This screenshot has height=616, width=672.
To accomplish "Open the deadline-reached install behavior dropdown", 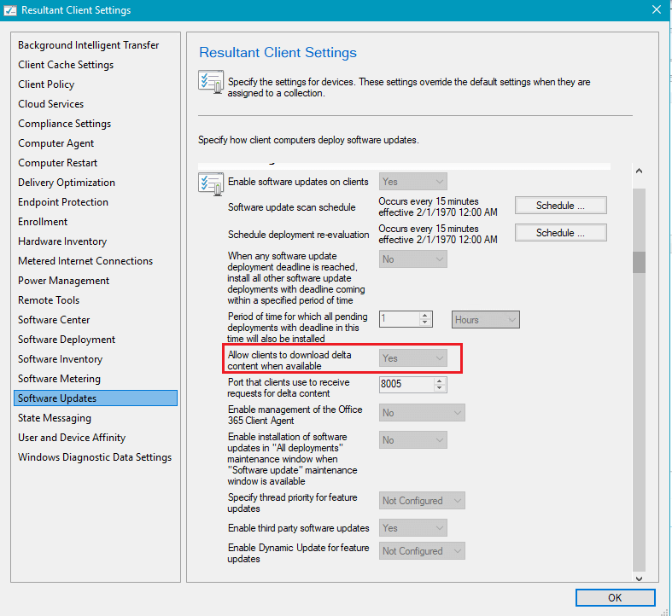I will pos(412,259).
